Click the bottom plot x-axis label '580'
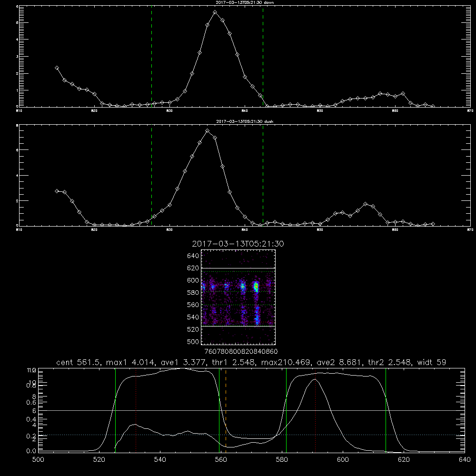 pos(282,459)
